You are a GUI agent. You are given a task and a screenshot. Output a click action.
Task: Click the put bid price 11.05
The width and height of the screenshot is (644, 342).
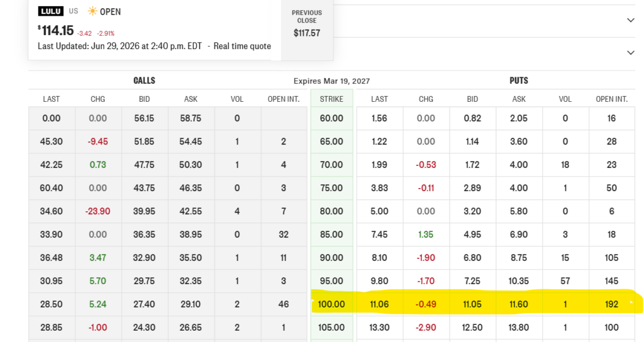pos(472,304)
